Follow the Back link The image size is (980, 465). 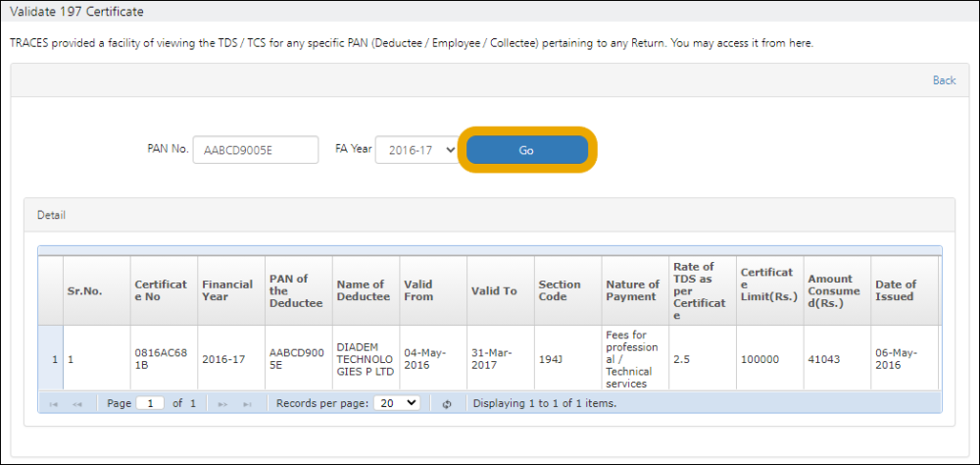pyautogui.click(x=944, y=80)
